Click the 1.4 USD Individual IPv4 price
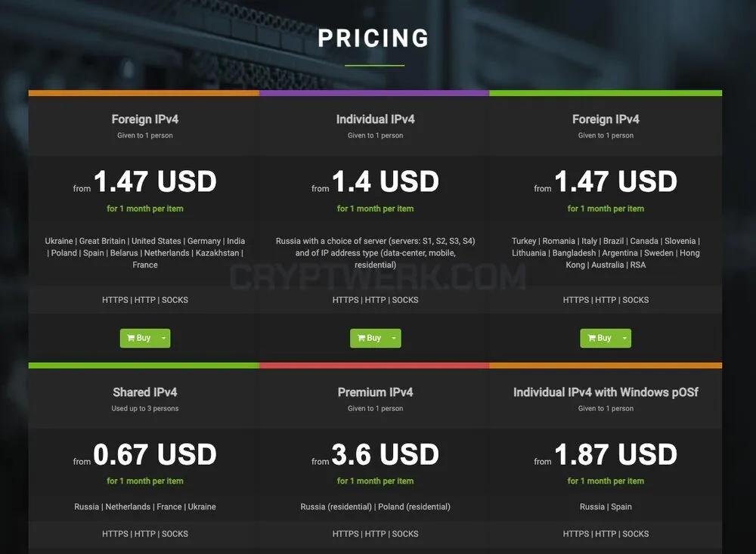 tap(386, 181)
